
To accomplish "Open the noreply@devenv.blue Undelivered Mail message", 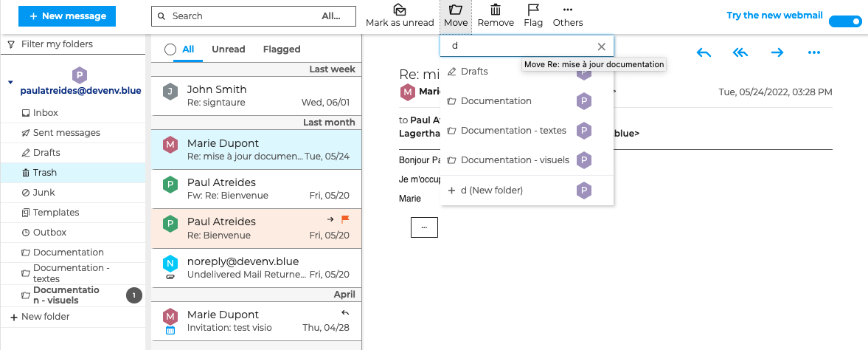I will [257, 267].
